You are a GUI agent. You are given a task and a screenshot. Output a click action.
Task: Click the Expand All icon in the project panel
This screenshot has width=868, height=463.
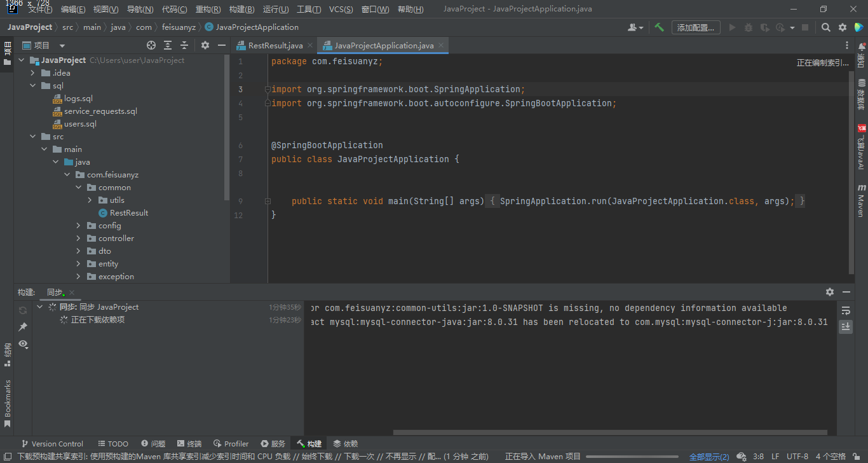[x=168, y=45]
